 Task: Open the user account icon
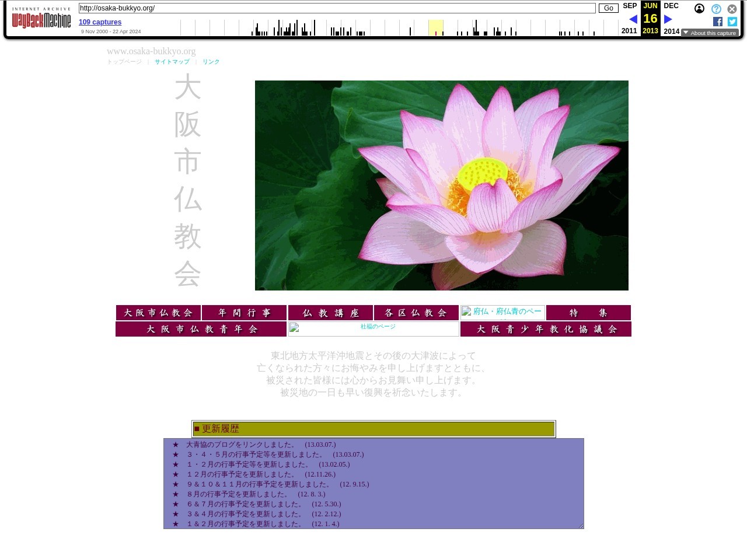point(699,9)
